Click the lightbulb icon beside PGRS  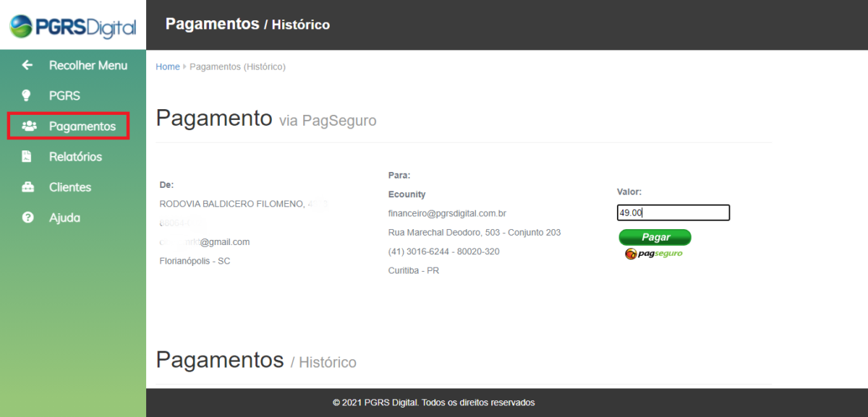point(27,95)
